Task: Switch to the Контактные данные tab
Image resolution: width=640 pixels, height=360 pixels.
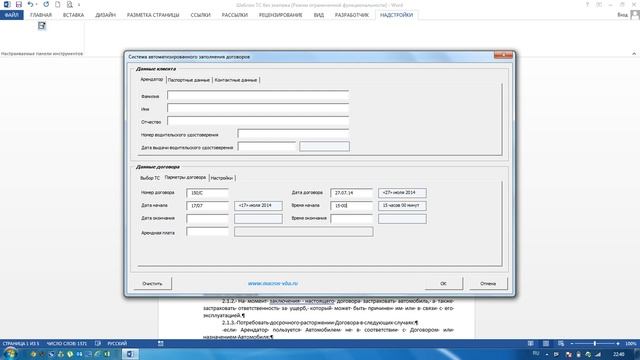Action: [236, 80]
